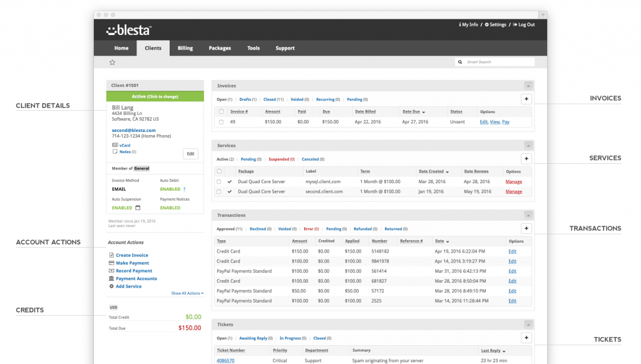Image resolution: width=641 pixels, height=364 pixels.
Task: Open client Notes via the notes icon
Action: pos(115,152)
